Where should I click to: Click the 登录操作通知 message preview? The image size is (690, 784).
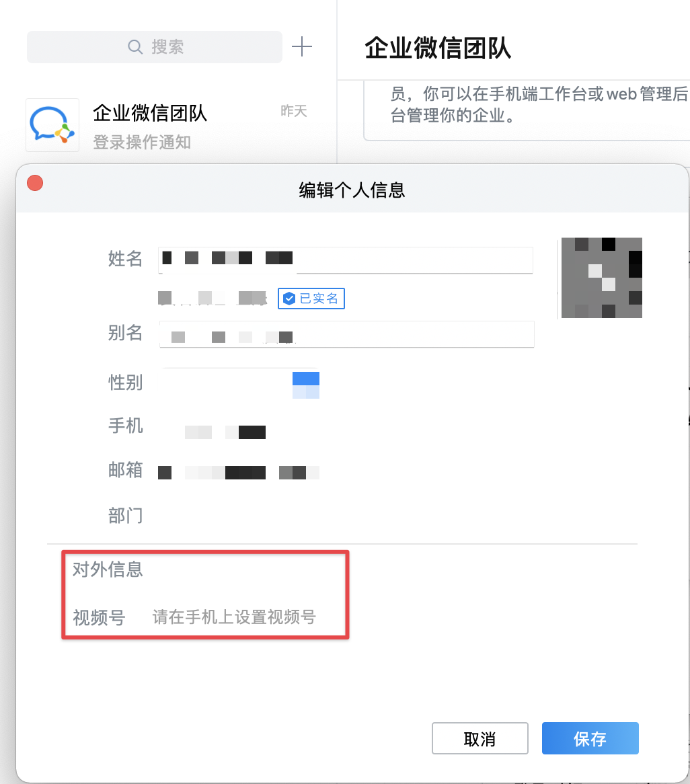142,142
